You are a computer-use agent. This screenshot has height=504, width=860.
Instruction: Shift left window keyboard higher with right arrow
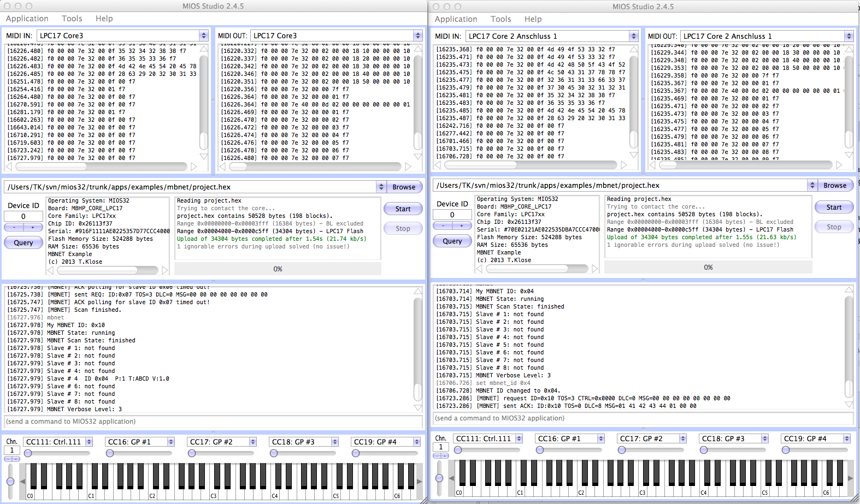tap(419, 481)
